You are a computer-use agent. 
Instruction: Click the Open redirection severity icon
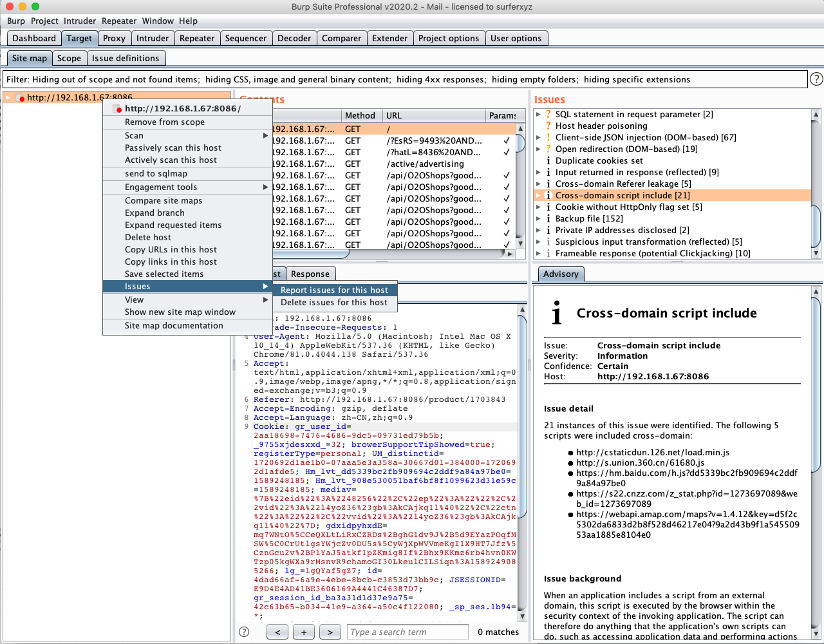point(548,149)
